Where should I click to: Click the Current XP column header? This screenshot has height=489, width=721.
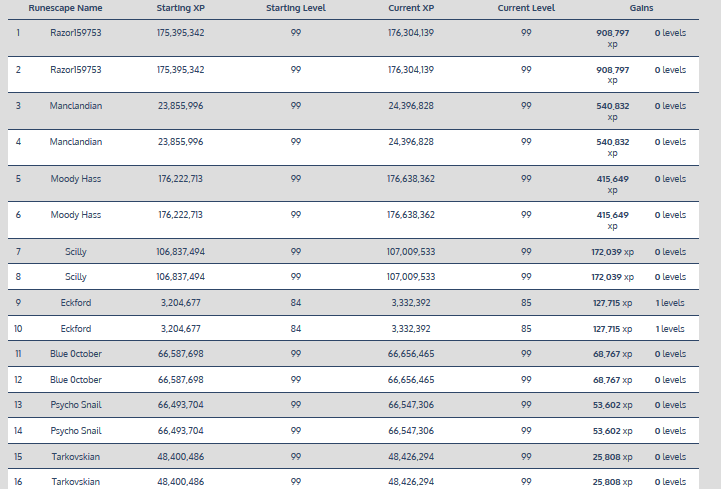pyautogui.click(x=410, y=8)
